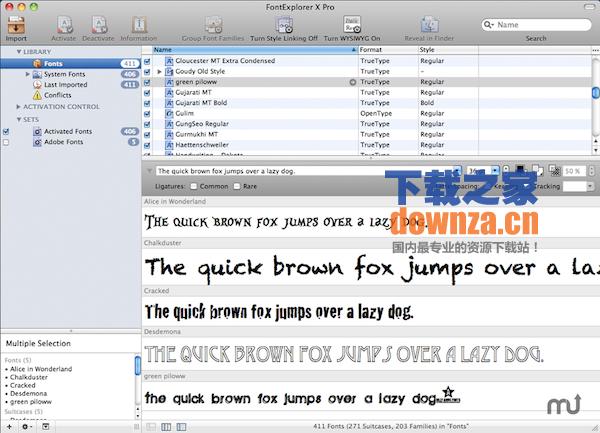Click the Deactivate toolbar icon
Image resolution: width=600 pixels, height=433 pixels.
99,25
